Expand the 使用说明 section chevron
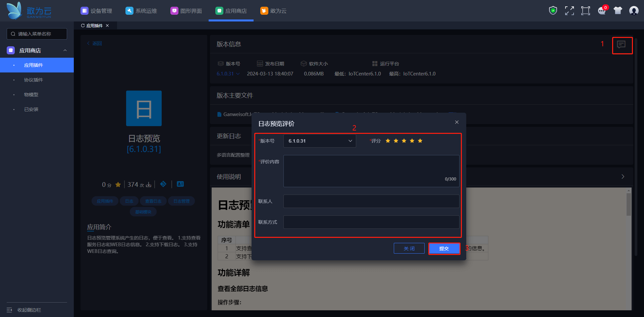 pyautogui.click(x=623, y=176)
